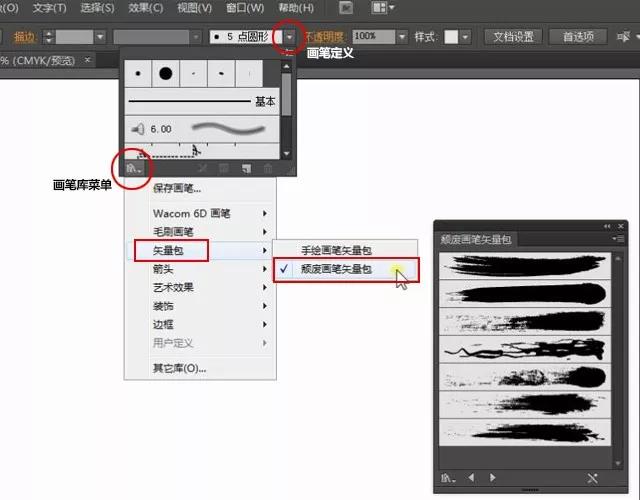
Task: Expand the 箭头 submenu
Action: tap(265, 269)
